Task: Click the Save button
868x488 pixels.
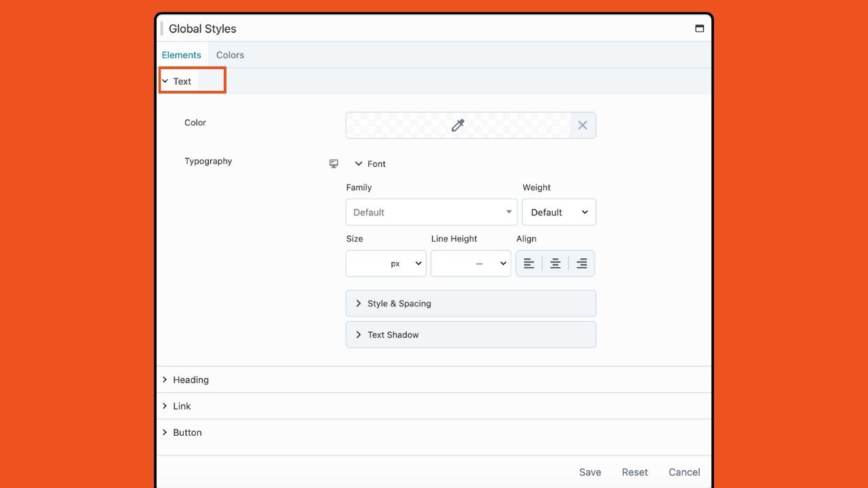Action: coord(590,472)
